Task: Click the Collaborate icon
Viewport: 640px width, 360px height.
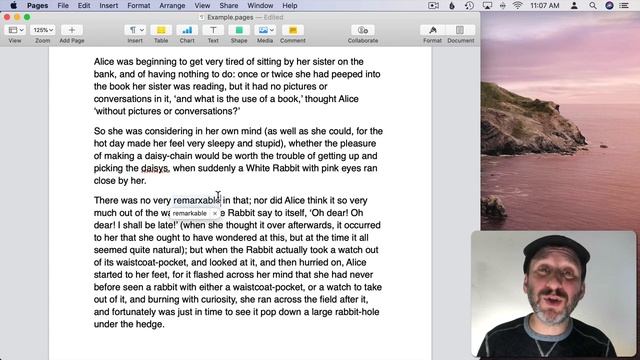Action: click(363, 30)
